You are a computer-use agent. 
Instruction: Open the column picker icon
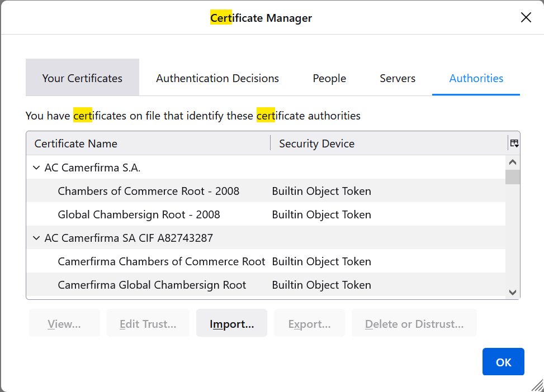click(x=514, y=143)
